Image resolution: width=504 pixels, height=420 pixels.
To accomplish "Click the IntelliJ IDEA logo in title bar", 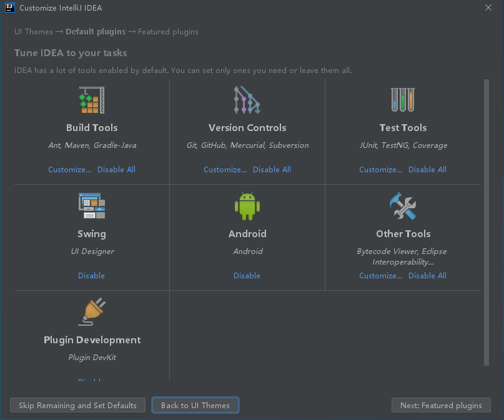I will click(10, 7).
